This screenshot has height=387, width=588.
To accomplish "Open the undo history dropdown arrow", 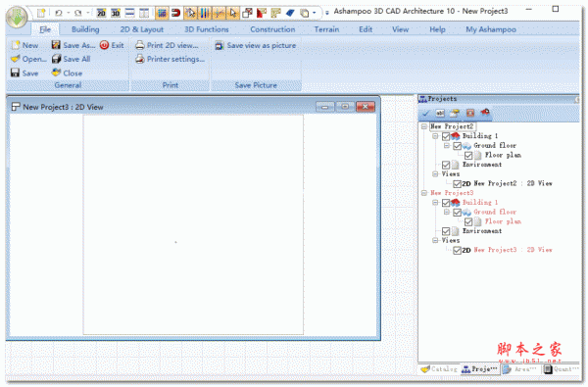I will pyautogui.click(x=69, y=13).
